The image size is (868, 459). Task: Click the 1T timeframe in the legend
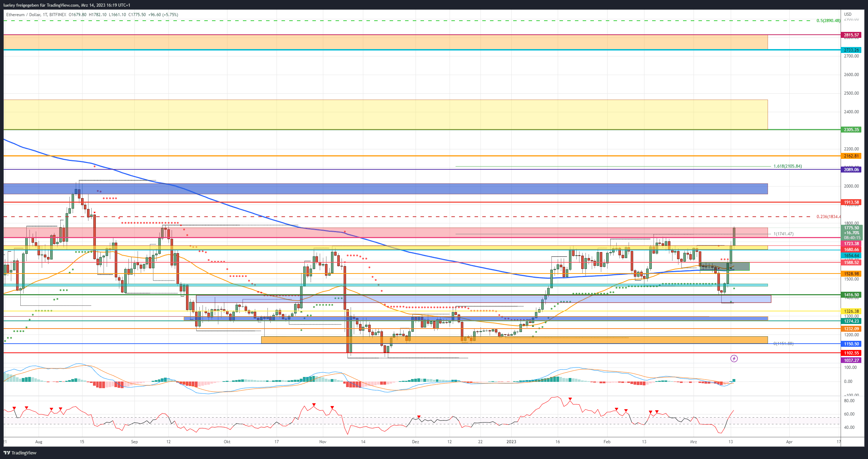click(45, 15)
